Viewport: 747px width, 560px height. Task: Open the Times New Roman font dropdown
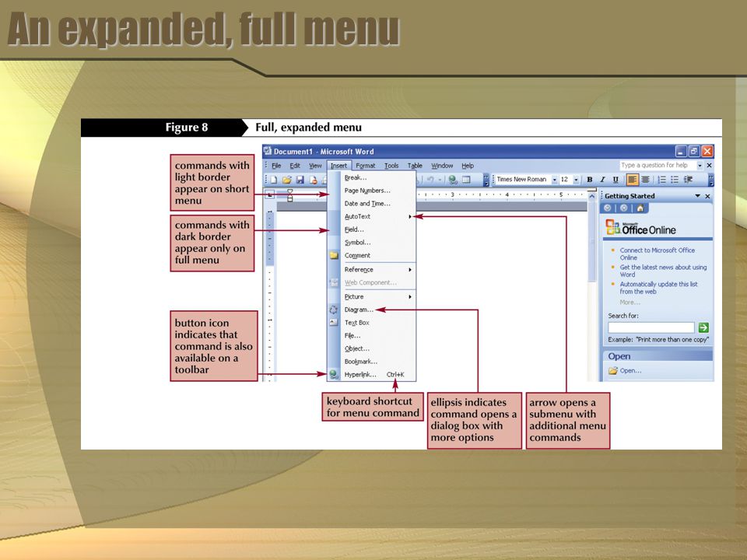(555, 180)
